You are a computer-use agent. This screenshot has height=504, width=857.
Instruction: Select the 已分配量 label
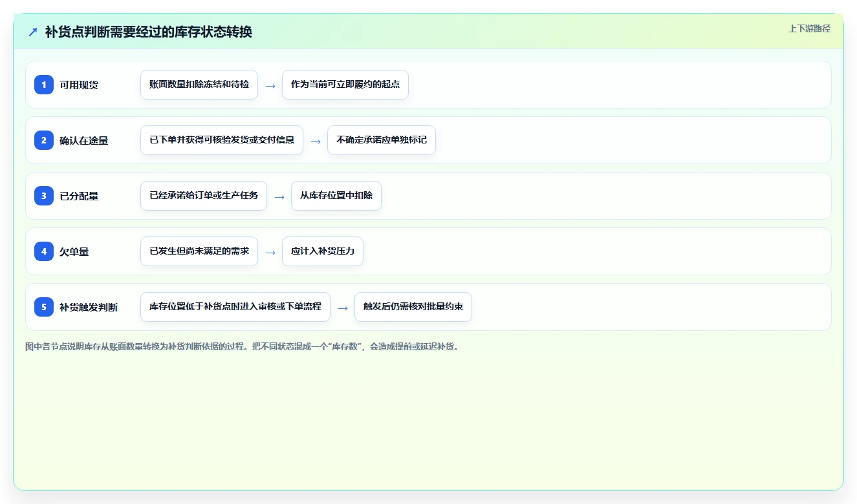tap(79, 196)
